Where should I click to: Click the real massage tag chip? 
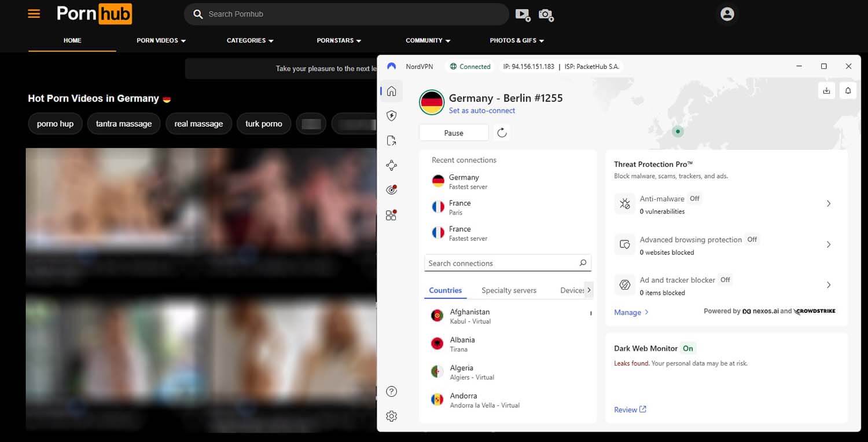pyautogui.click(x=198, y=123)
